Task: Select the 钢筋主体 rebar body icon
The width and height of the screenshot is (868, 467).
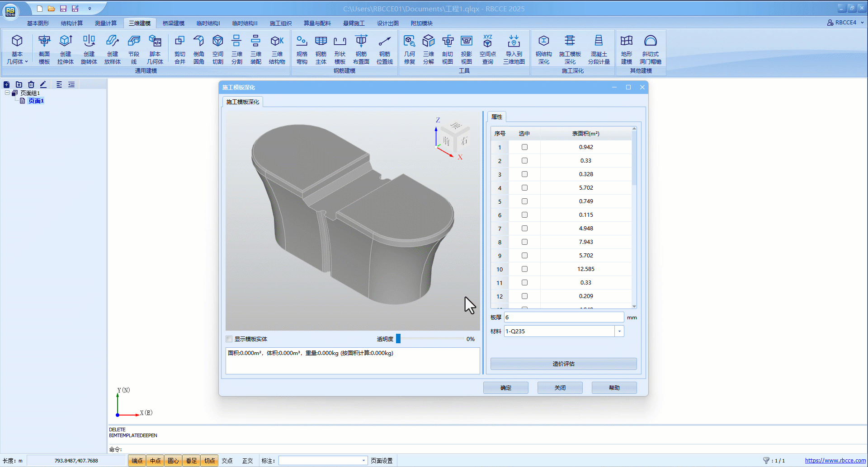Action: coord(321,49)
